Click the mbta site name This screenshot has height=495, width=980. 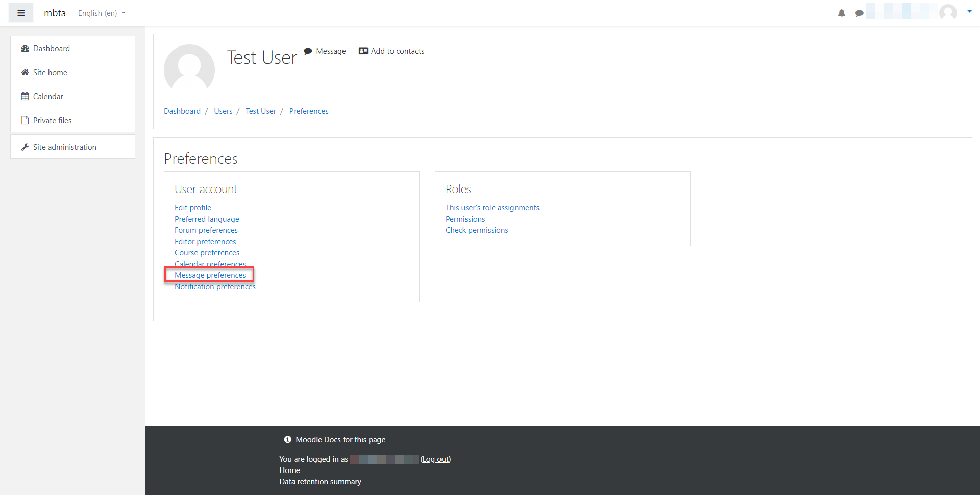click(55, 13)
